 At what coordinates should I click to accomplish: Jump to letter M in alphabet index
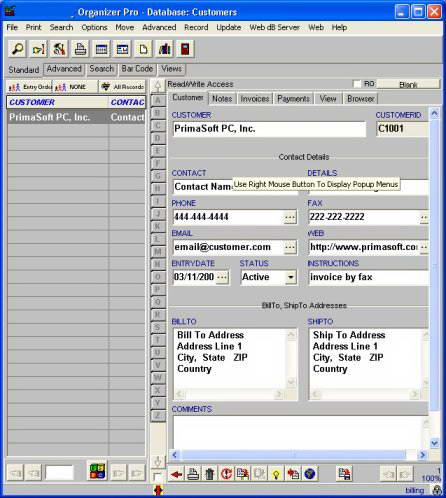(158, 252)
